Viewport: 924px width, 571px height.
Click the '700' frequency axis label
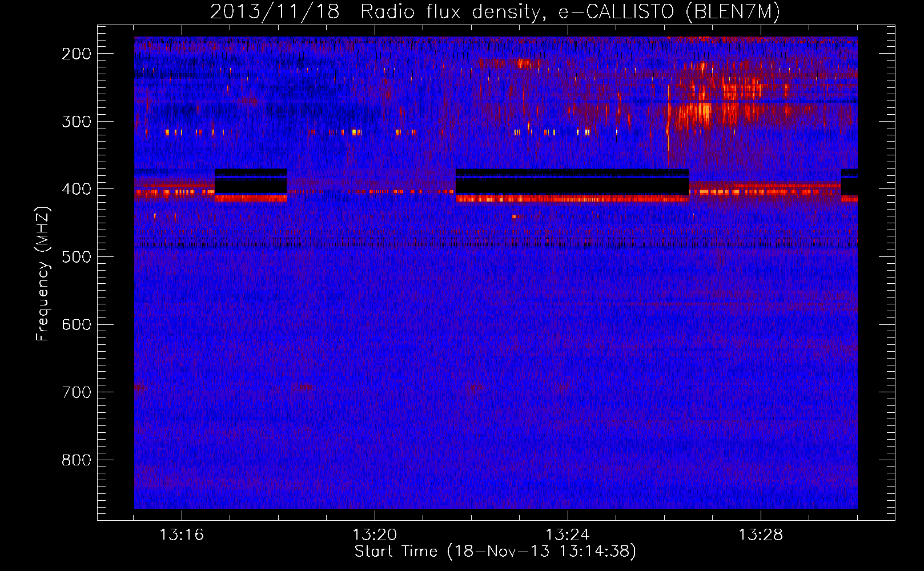tap(77, 392)
